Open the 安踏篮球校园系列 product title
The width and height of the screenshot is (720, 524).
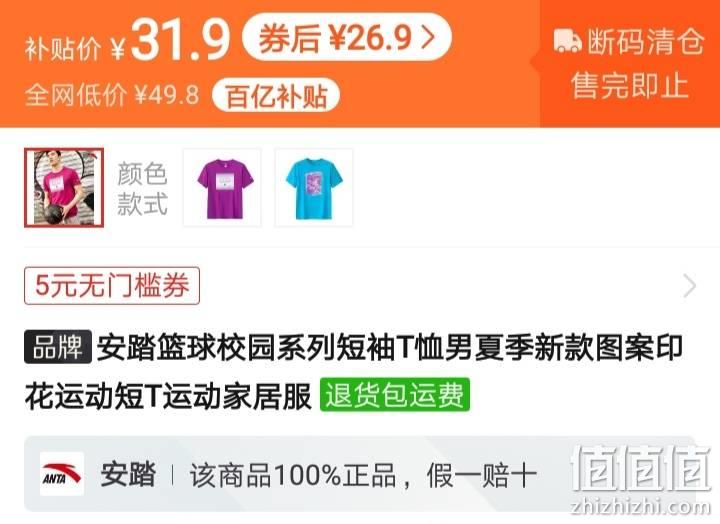pos(354,372)
